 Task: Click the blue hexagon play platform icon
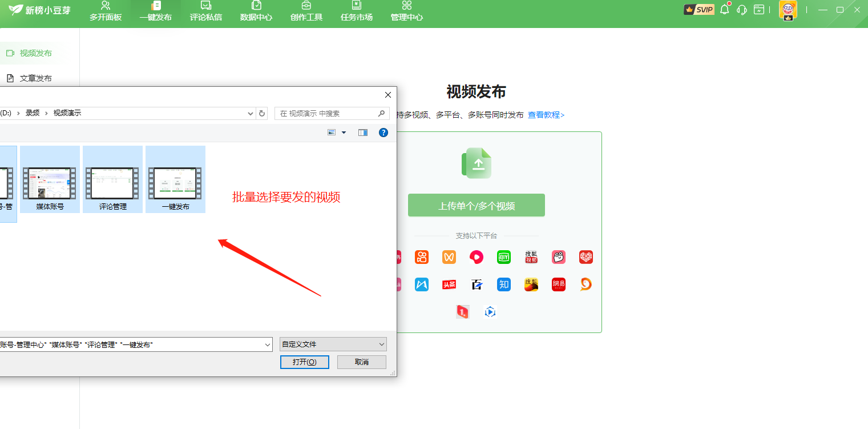[490, 312]
